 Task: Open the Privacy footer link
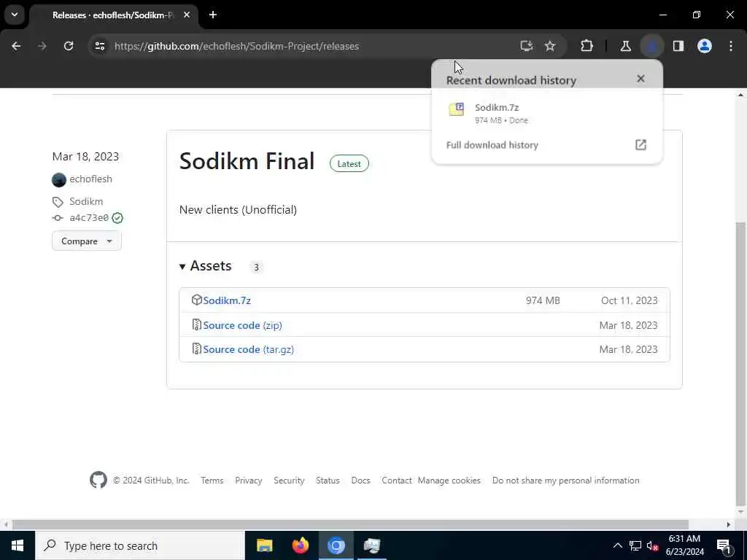coord(248,481)
